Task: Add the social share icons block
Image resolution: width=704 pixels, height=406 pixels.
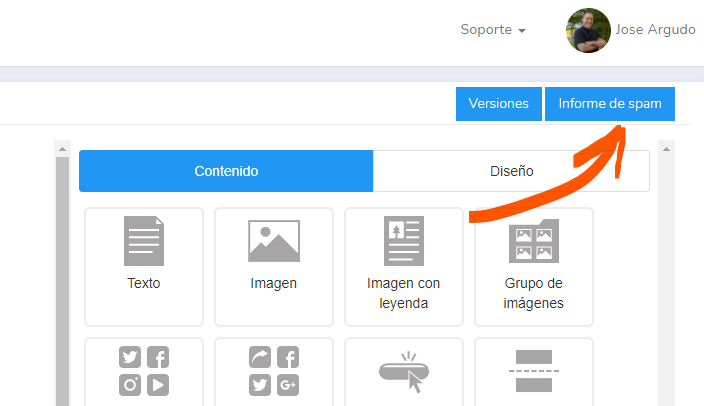Action: pos(274,372)
